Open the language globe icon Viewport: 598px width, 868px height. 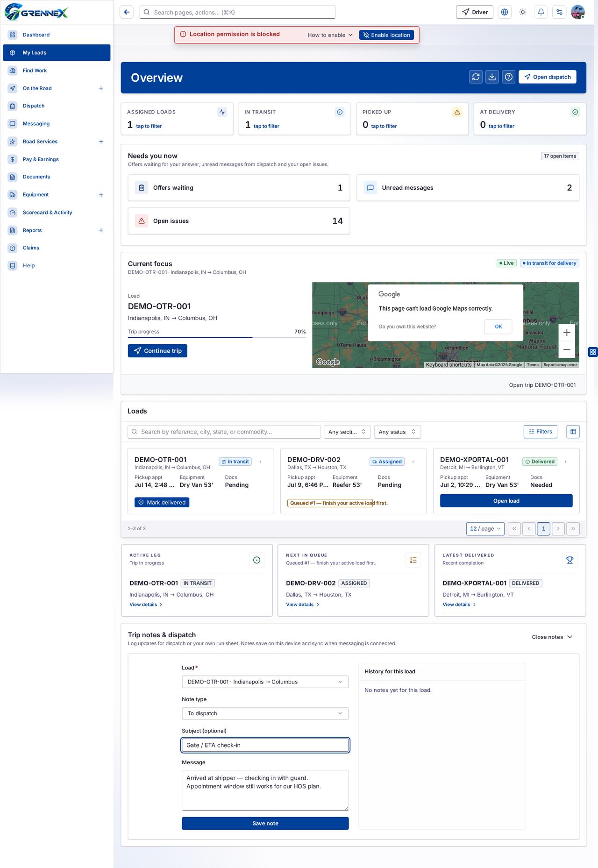pos(505,12)
